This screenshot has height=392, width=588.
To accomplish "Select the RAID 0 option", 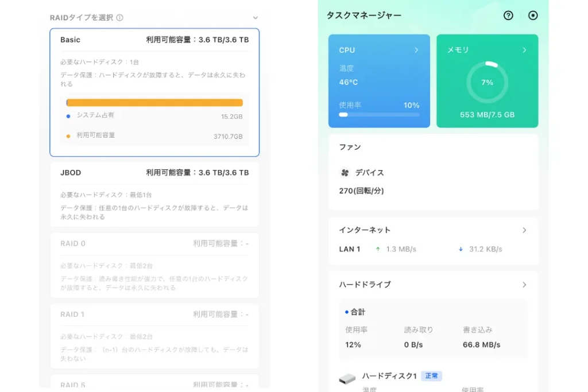I will 154,264.
